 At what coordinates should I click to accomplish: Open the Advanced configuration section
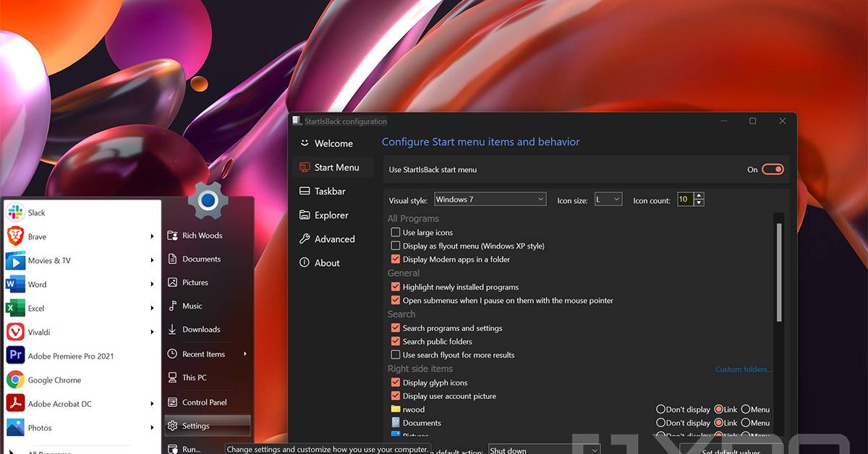click(334, 239)
